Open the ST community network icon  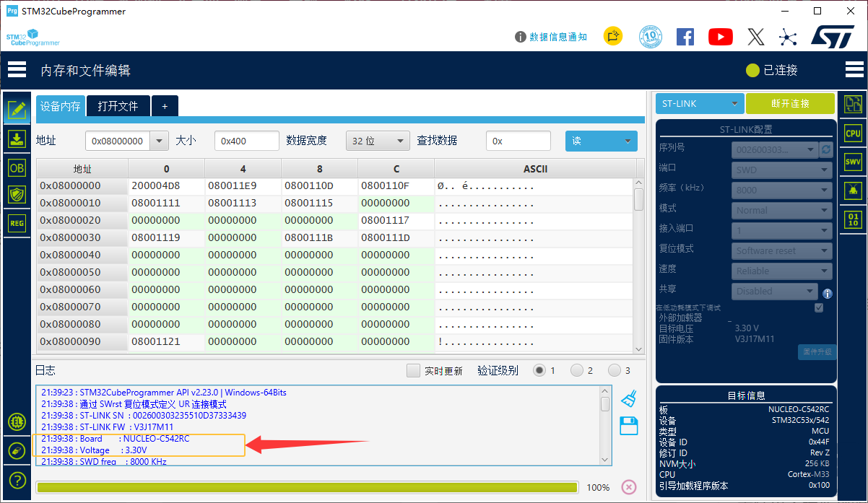788,36
